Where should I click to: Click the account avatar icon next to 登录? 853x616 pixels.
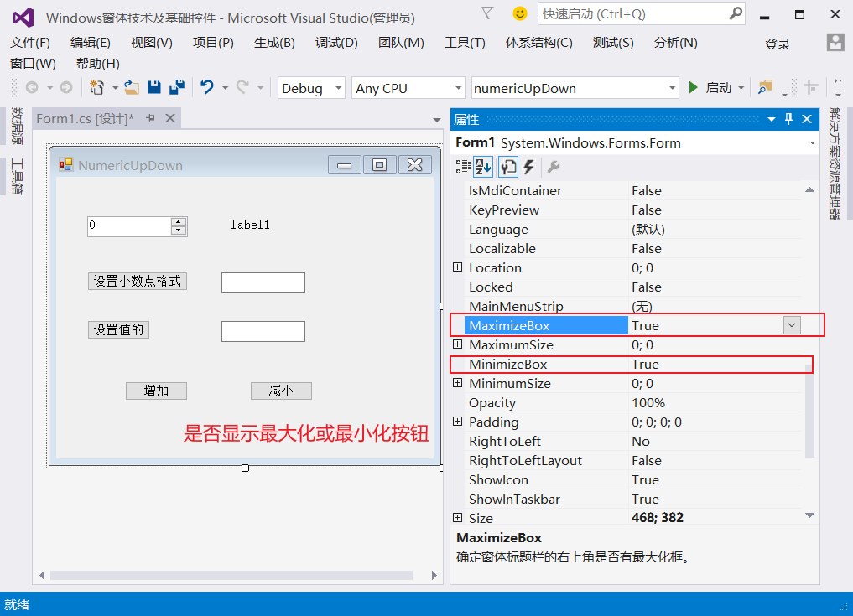(x=835, y=43)
